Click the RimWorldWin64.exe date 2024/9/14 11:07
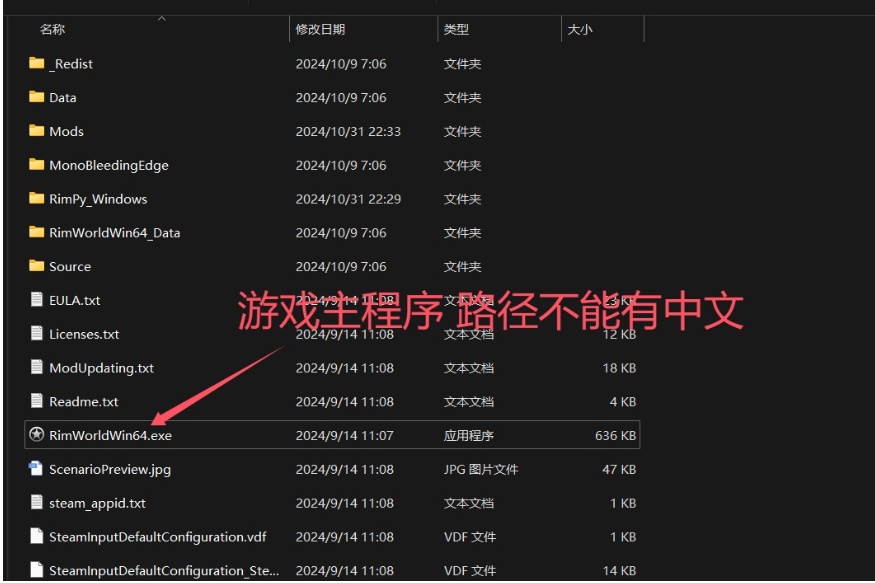Image resolution: width=875 pixels, height=583 pixels. (x=344, y=435)
